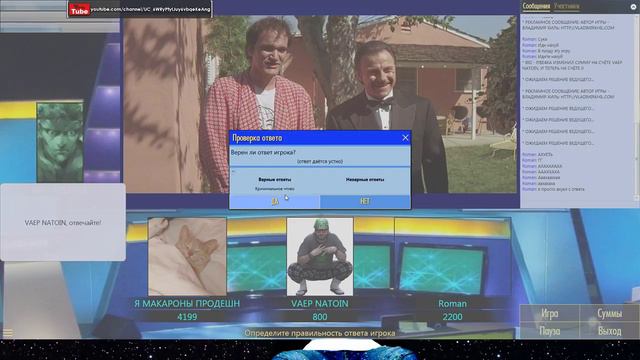Click the status line Определите правильность ответа игрока
Viewport: 640px width, 360px height.
coord(320,333)
